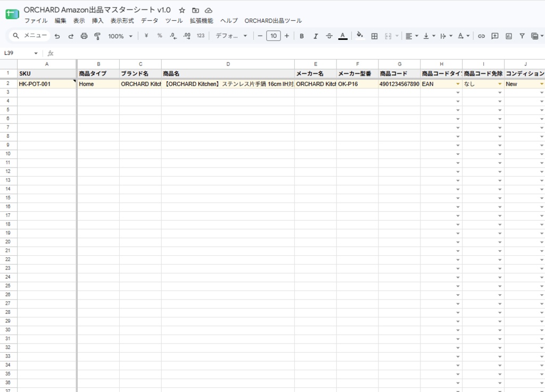
Task: Increase font size with plus button
Action: click(287, 36)
